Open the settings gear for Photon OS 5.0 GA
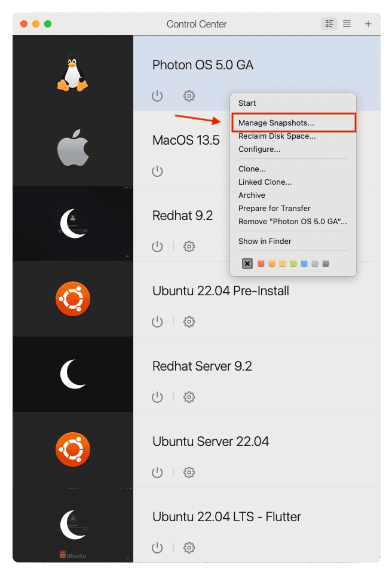392x575 pixels. click(x=189, y=96)
